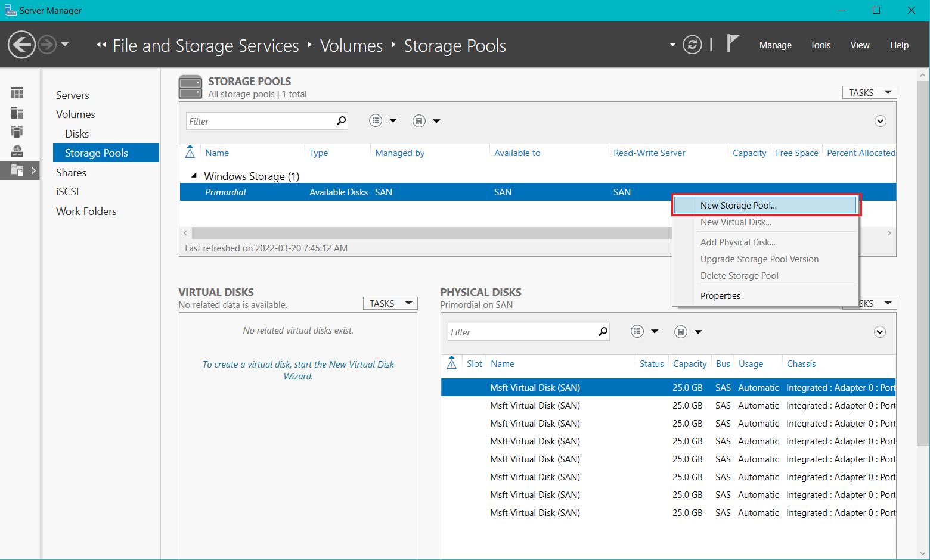
Task: Click File and Storage Services breadcrumb
Action: point(206,46)
